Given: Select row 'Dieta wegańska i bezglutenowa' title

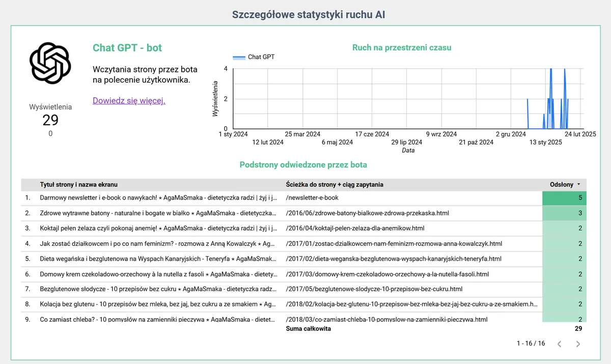Looking at the screenshot, I should (x=159, y=259).
